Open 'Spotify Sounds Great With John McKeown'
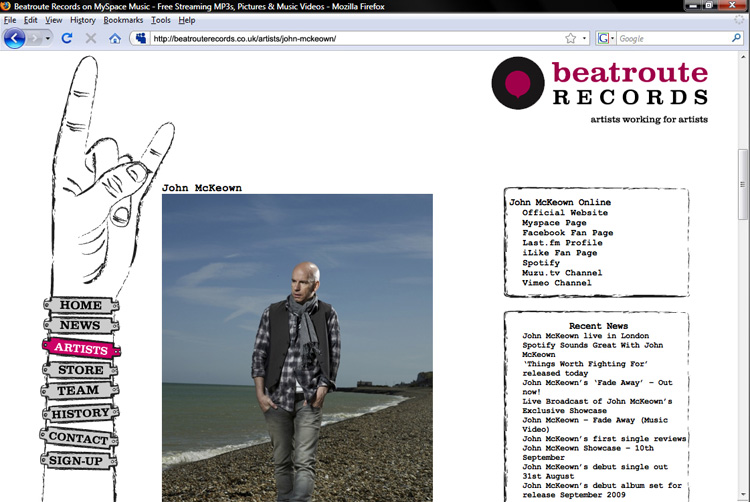750x502 pixels. click(593, 349)
